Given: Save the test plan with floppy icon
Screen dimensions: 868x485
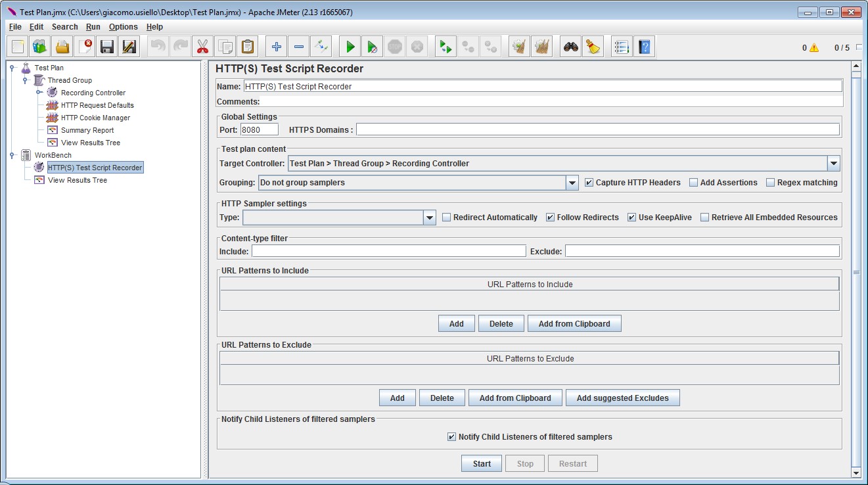Looking at the screenshot, I should point(107,47).
